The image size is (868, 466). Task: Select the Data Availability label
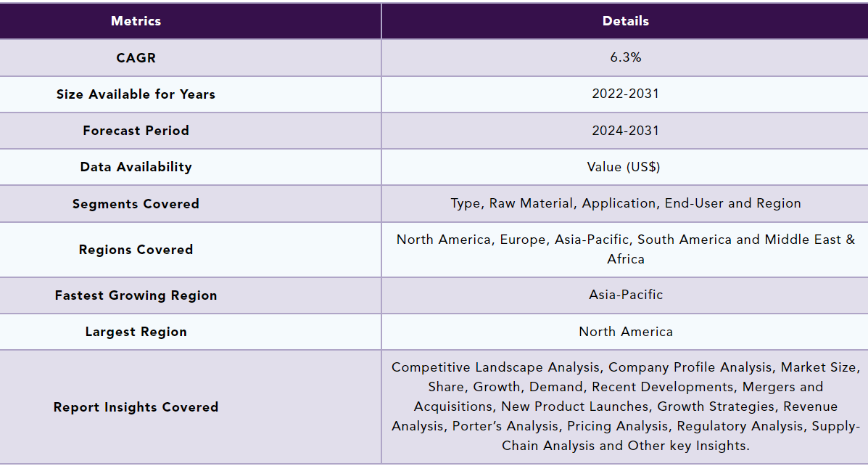click(x=136, y=167)
